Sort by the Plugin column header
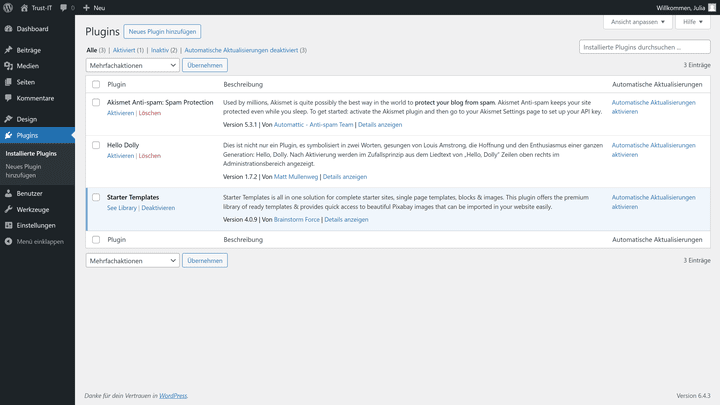Screen dimensions: 720x405 point(117,84)
